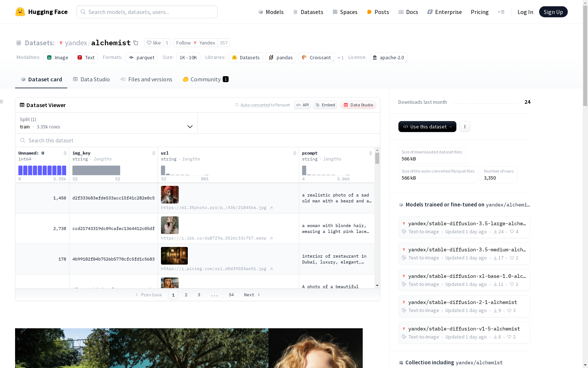
Task: Open Auto-converted to Parquet link
Action: 255,105
